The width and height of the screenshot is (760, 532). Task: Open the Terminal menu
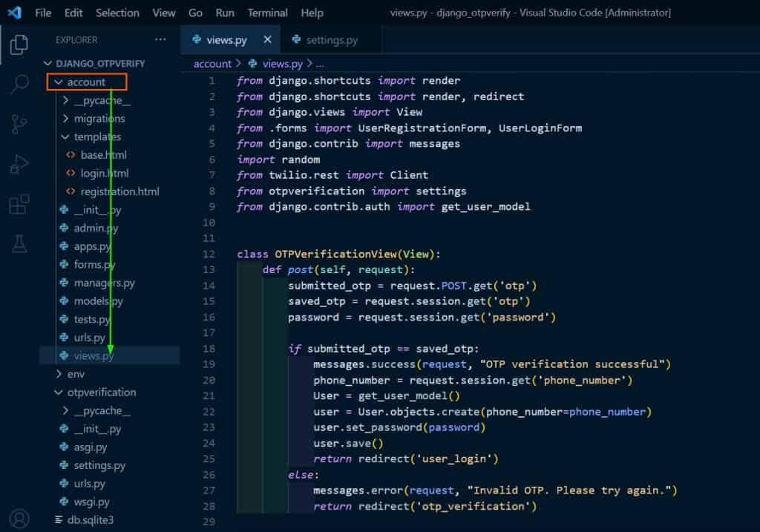point(267,13)
